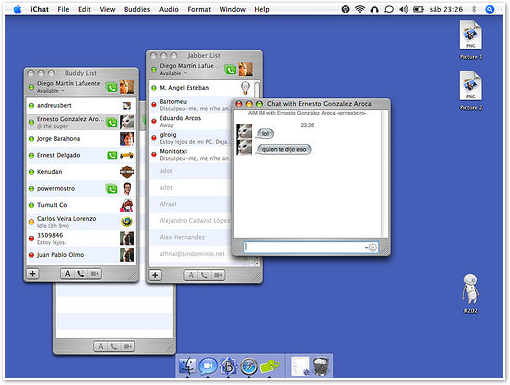The width and height of the screenshot is (510, 385).
Task: Click Diego's avatar picture in Buddy List header
Action: (127, 87)
